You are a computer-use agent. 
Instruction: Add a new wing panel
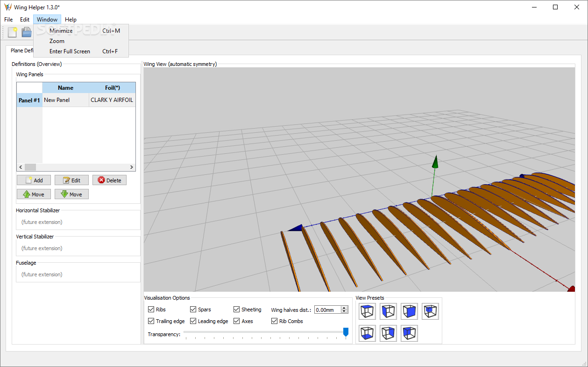[x=34, y=180]
